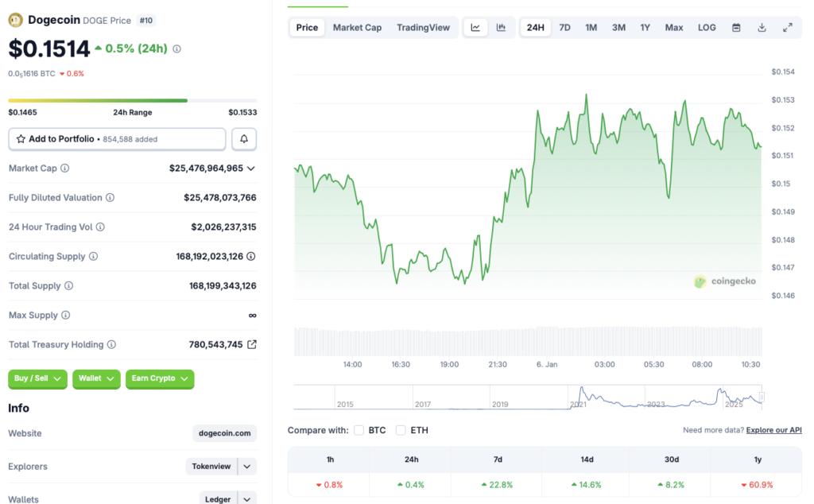
Task: Click the Explore our API link
Action: (773, 429)
